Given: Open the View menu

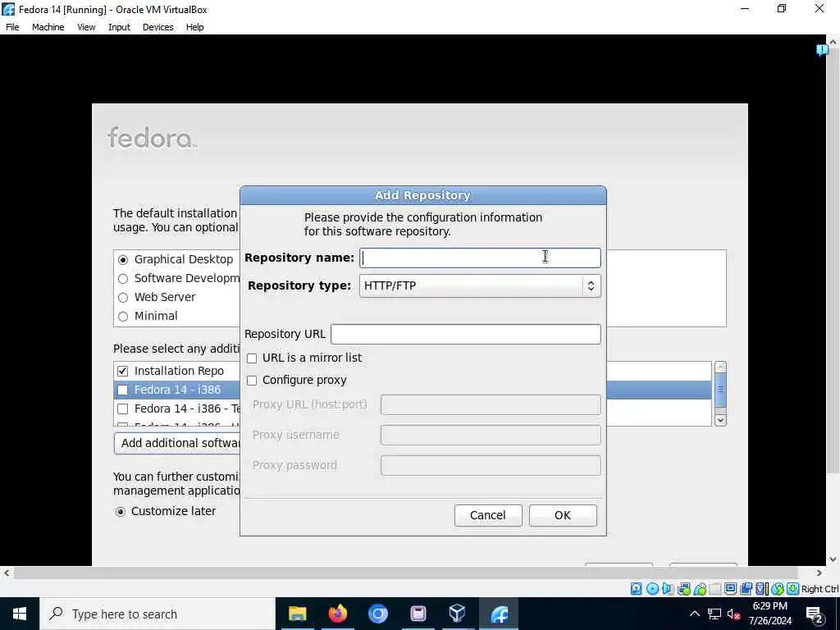Looking at the screenshot, I should (x=86, y=27).
